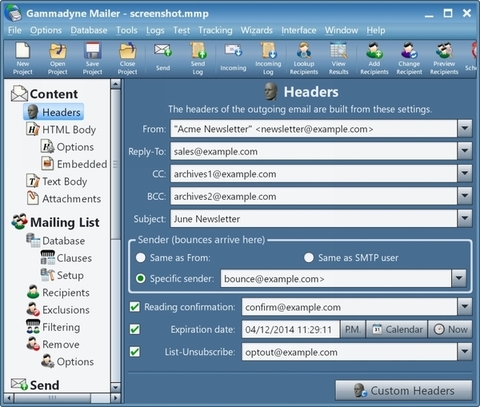Image resolution: width=480 pixels, height=407 pixels.
Task: Open the Send Log toolbar icon
Action: pyautogui.click(x=198, y=58)
